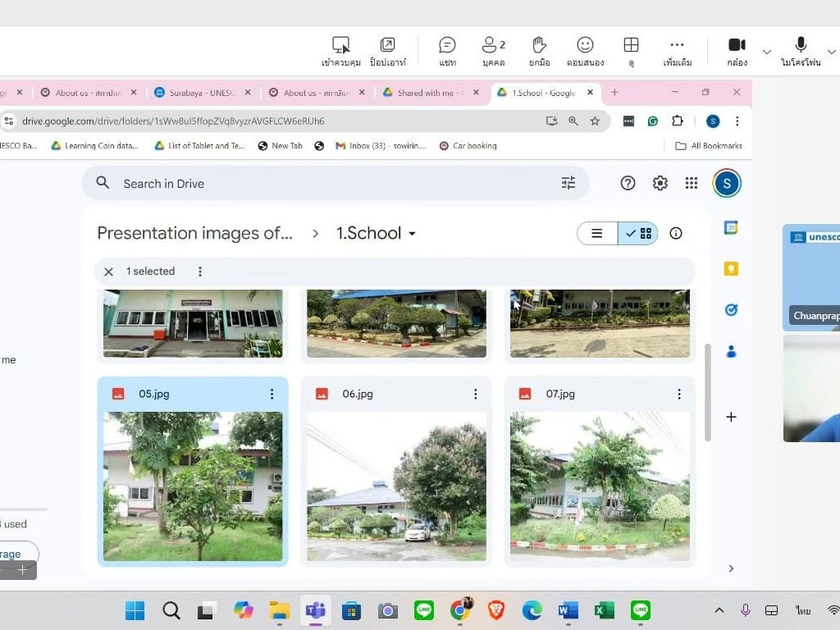Viewport: 840px width, 630px height.
Task: Switch to the Surabaya - UNESCO tab
Action: (x=203, y=93)
